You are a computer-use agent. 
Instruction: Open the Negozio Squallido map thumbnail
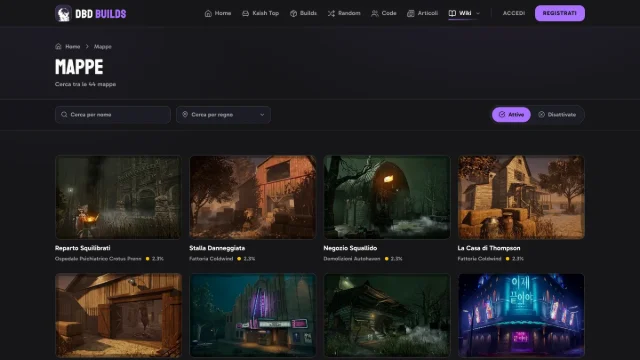[x=387, y=197]
